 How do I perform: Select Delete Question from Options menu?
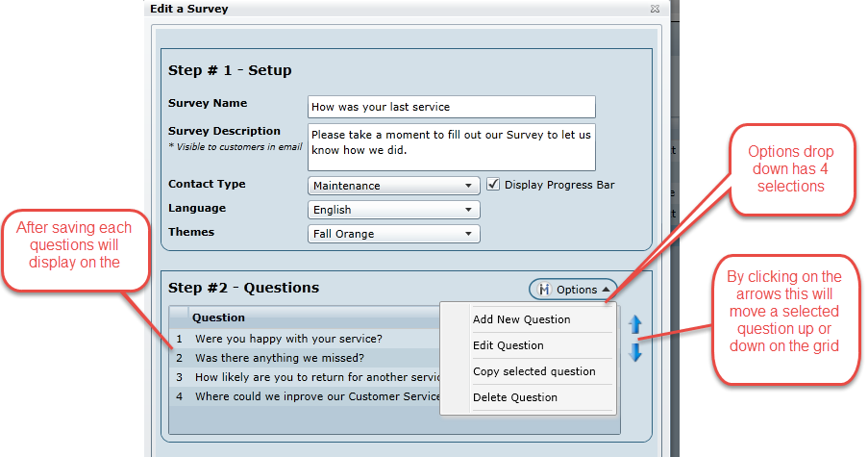514,397
